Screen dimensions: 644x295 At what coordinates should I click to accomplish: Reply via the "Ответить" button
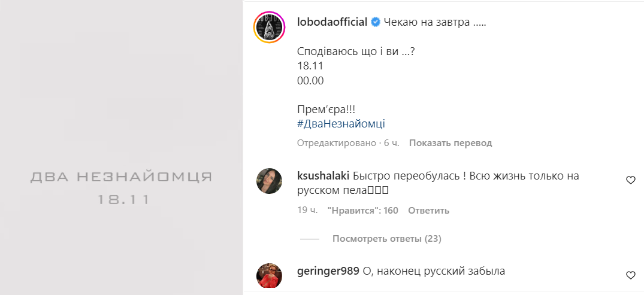point(428,211)
